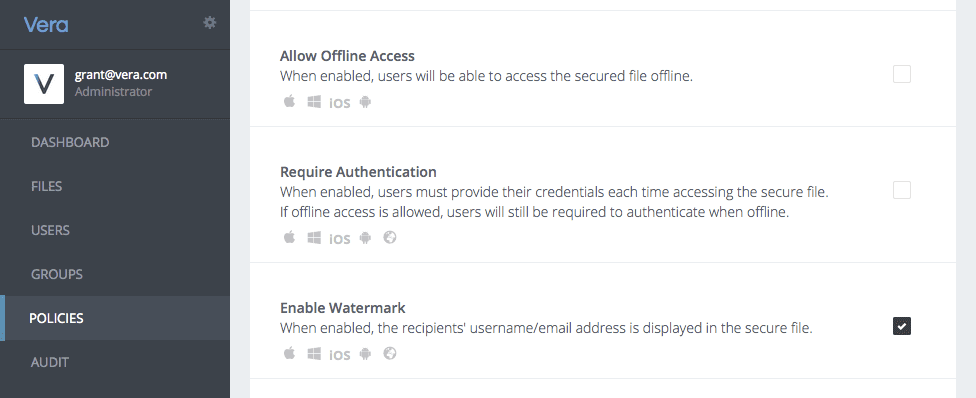Check the Require Authentication checkbox
This screenshot has width=976, height=398.
coord(902,190)
